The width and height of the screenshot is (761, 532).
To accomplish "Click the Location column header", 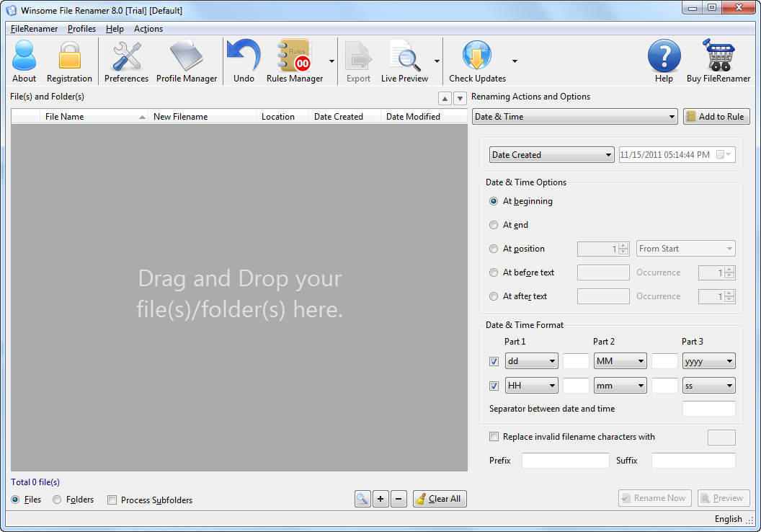I will click(282, 117).
